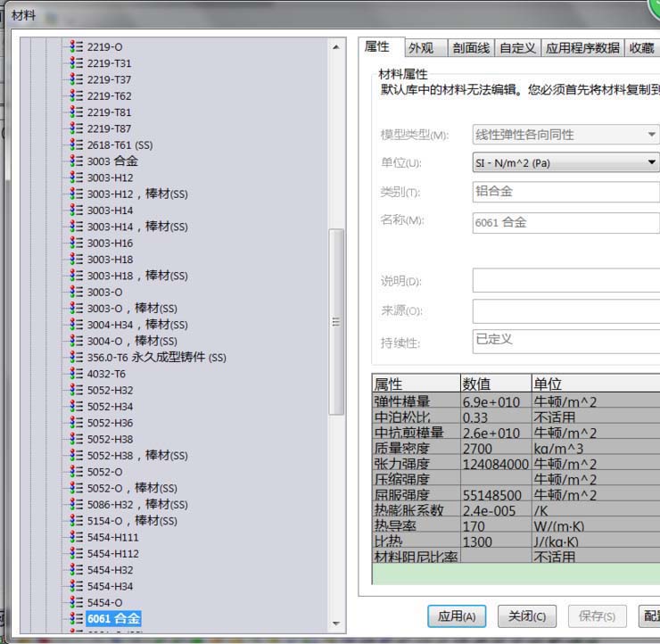Open the 剖面线 tab
Viewport: 660px width, 644px height.
470,48
